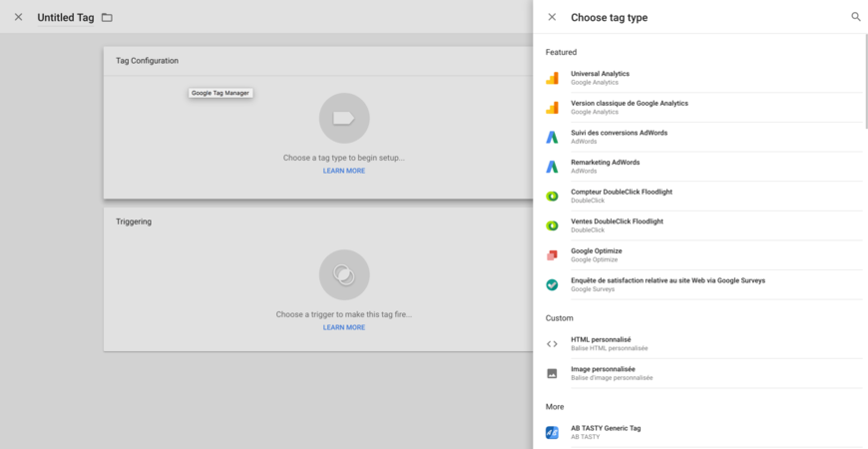The width and height of the screenshot is (868, 449).
Task: Click the Version classique de Google Analytics icon
Action: coord(552,108)
